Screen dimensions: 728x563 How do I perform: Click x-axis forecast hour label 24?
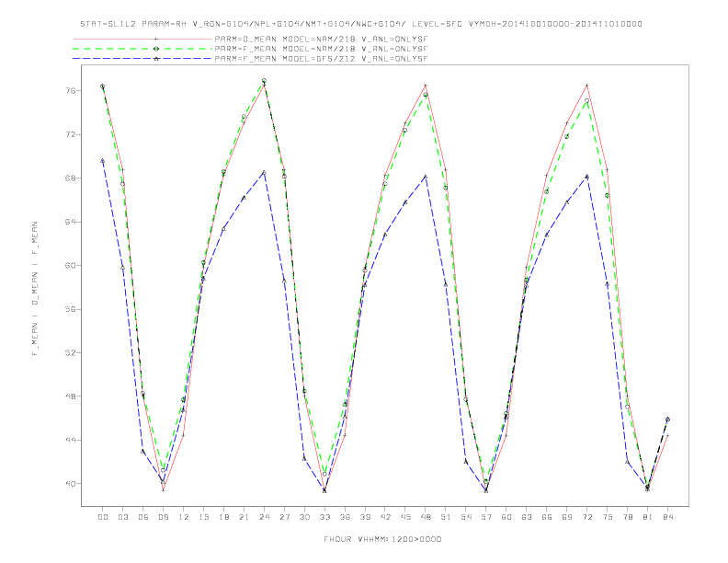(264, 517)
